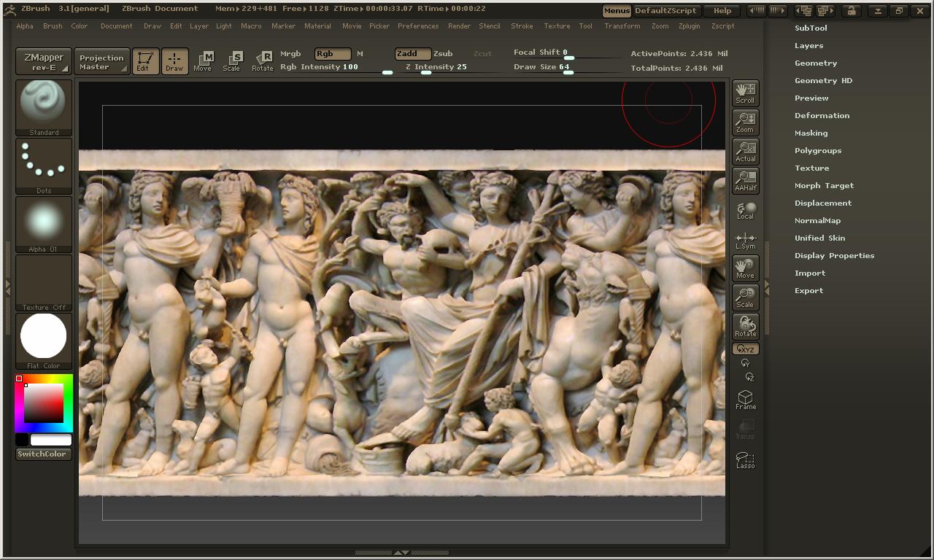Pick a color in the color picker square

click(x=44, y=403)
